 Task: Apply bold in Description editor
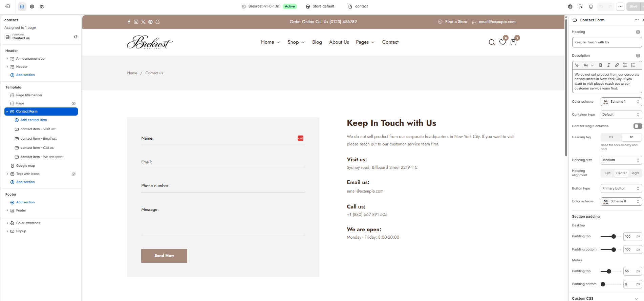click(601, 65)
